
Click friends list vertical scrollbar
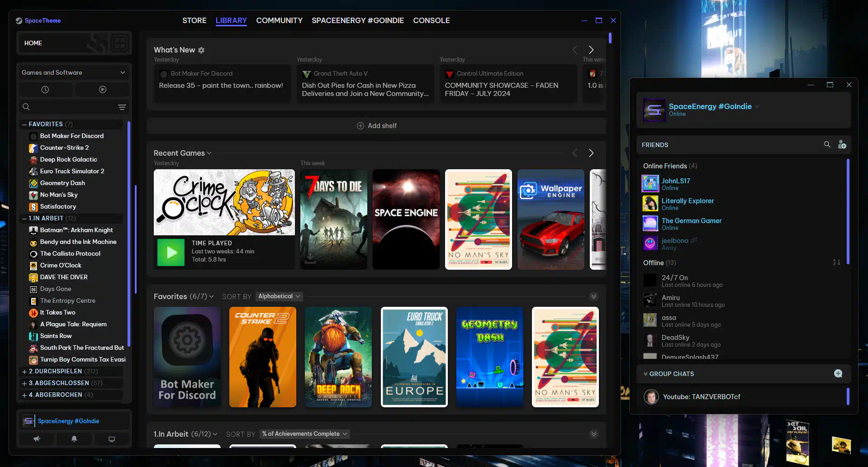point(848,211)
